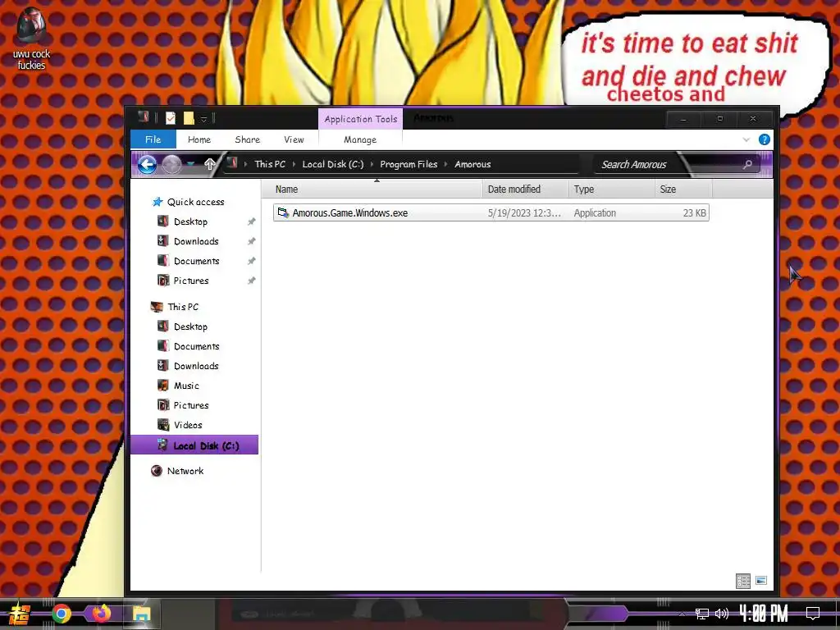Screen dimensions: 840x630
Task: Expand the chevron after This PC in breadcrumb
Action: [x=294, y=164]
